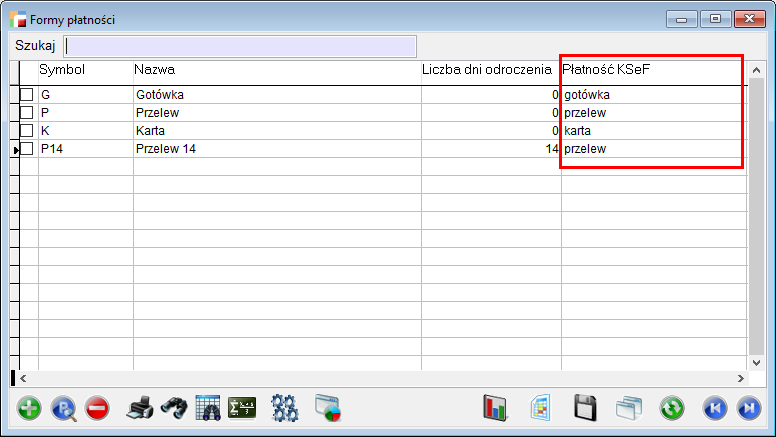Viewport: 776px width, 437px height.
Task: Tick the checkbox for row G Gotówka
Action: [27, 95]
